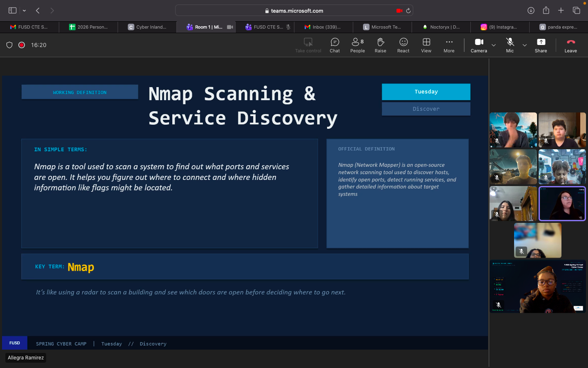Click the Tuesday button on the slide

coord(426,92)
